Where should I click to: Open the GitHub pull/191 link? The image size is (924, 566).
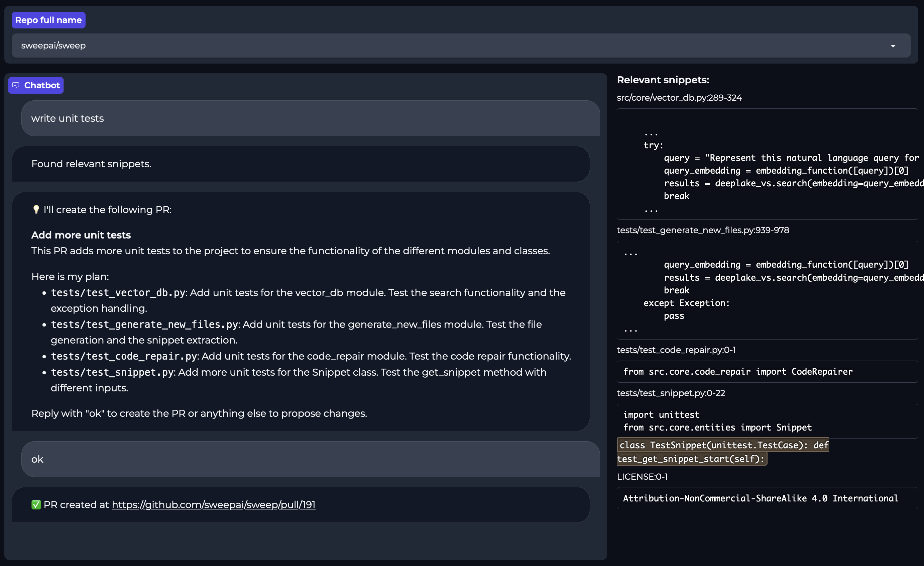tap(213, 504)
